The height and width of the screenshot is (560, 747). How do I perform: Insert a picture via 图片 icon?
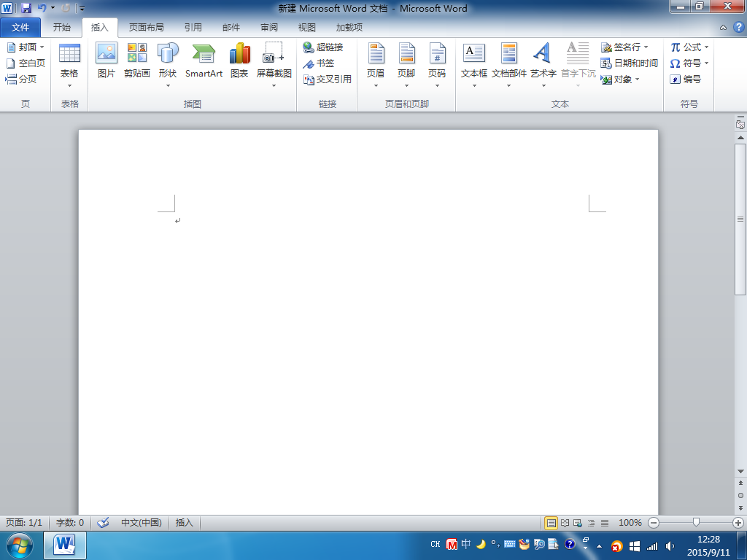coord(107,60)
